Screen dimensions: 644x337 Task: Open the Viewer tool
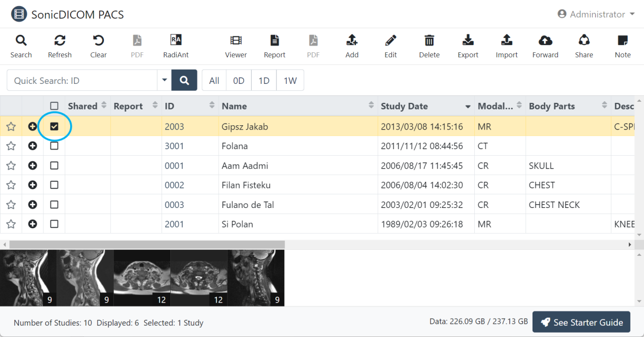[236, 46]
